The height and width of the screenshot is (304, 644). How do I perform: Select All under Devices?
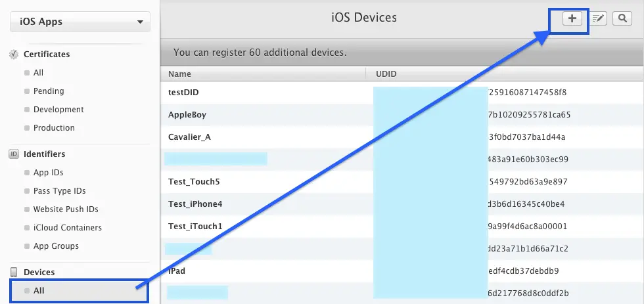pos(79,291)
